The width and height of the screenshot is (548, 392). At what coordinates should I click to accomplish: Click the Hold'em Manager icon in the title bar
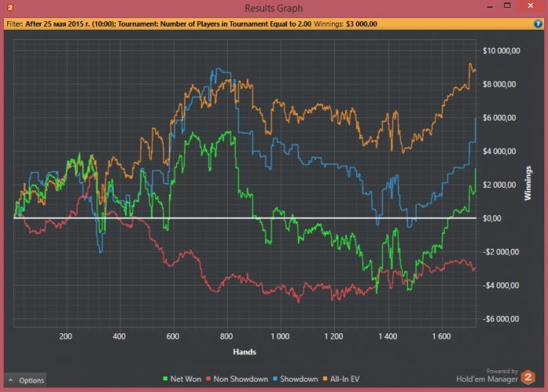[9, 8]
